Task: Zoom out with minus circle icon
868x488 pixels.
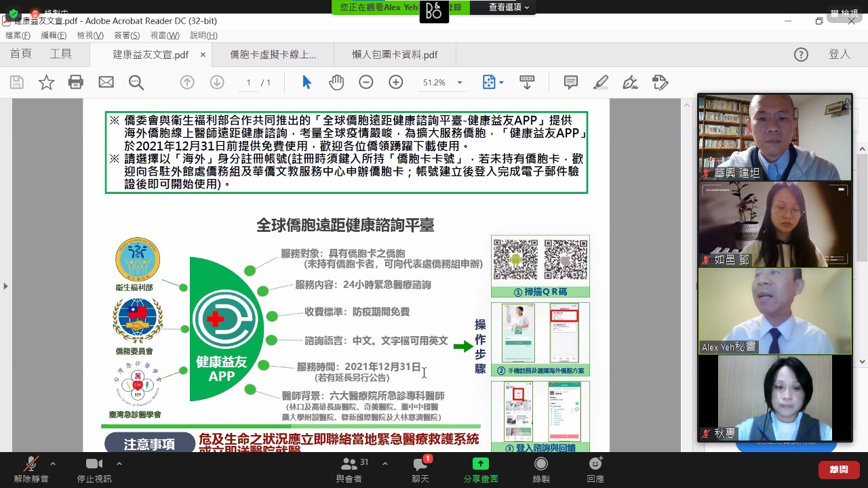Action: (x=366, y=83)
